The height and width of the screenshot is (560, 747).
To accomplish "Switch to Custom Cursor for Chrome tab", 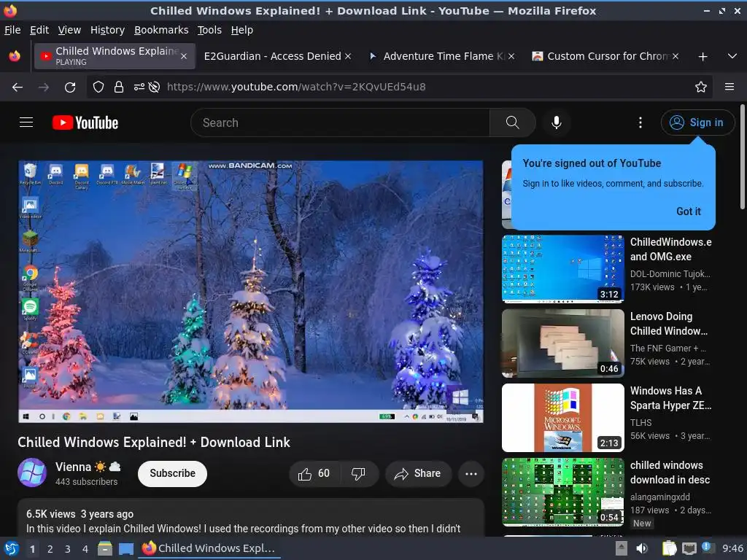I will click(608, 56).
